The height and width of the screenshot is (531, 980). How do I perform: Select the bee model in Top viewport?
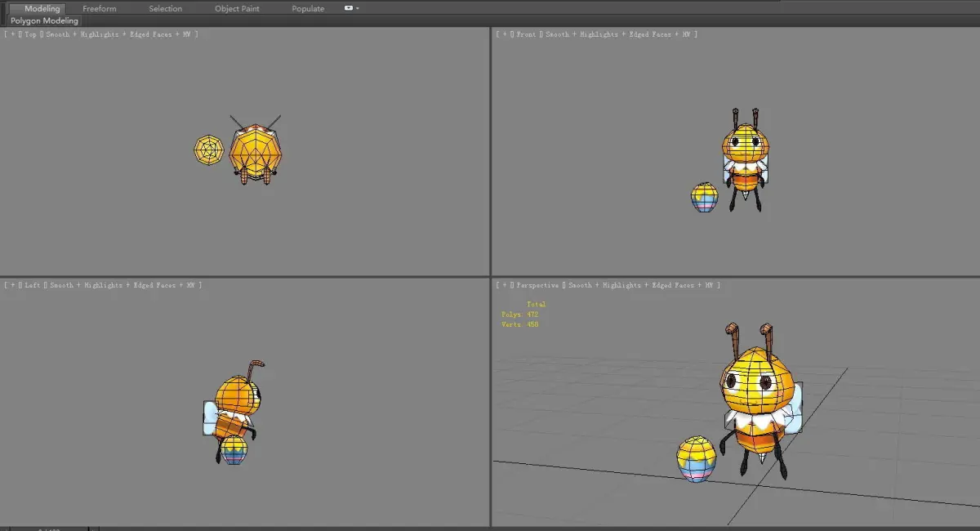click(256, 151)
